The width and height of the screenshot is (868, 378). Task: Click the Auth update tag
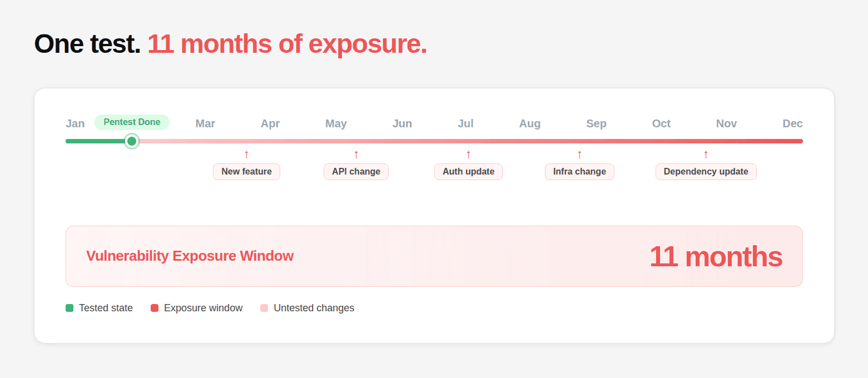(468, 172)
